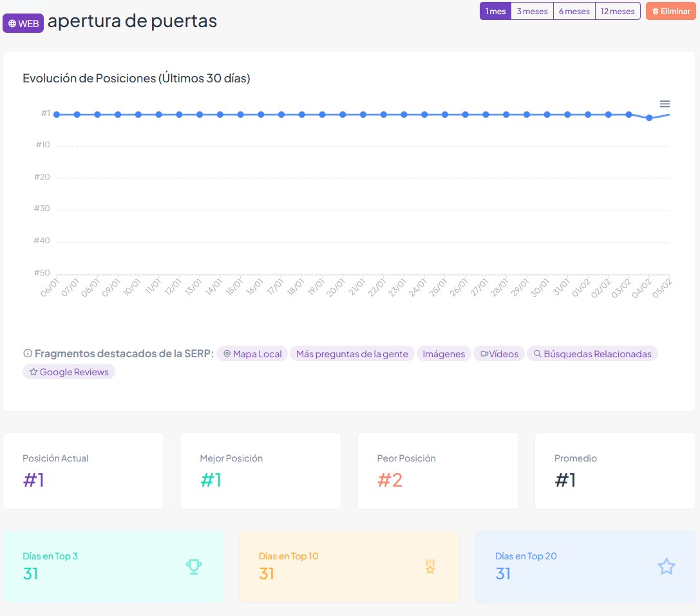Click the medal icon in Top 10 card
This screenshot has height=616, width=700.
click(x=430, y=566)
